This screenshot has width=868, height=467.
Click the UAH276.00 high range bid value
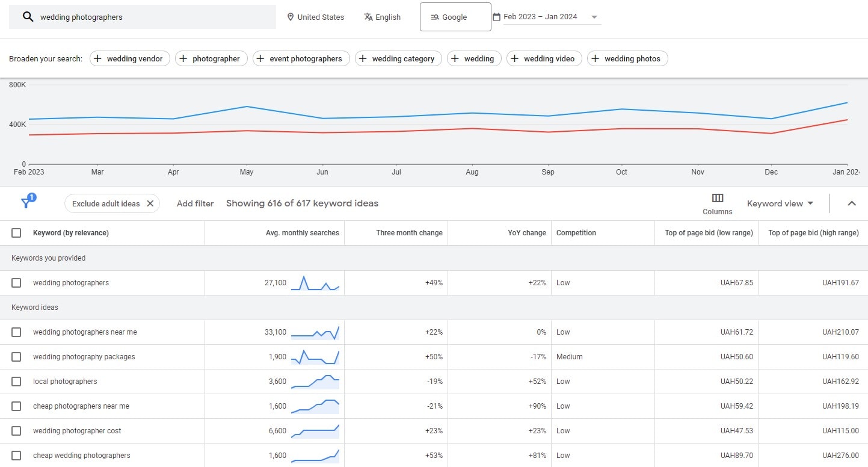(x=840, y=456)
